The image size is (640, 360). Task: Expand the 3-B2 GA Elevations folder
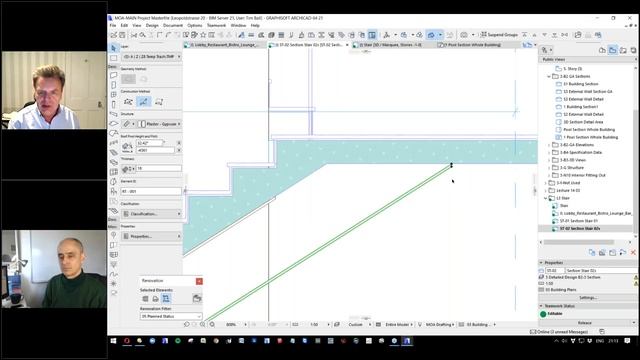(549, 145)
